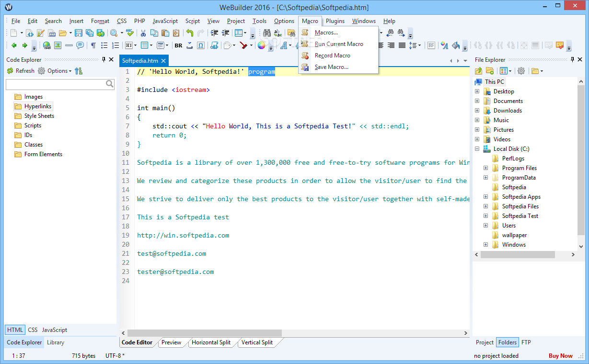The width and height of the screenshot is (589, 364).
Task: Click the fill color bucket icon
Action: click(x=456, y=45)
